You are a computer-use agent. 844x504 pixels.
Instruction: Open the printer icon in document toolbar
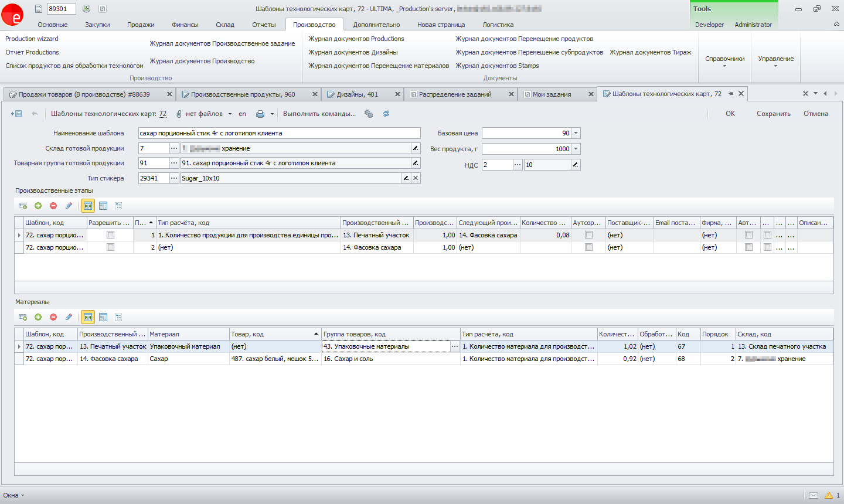260,114
